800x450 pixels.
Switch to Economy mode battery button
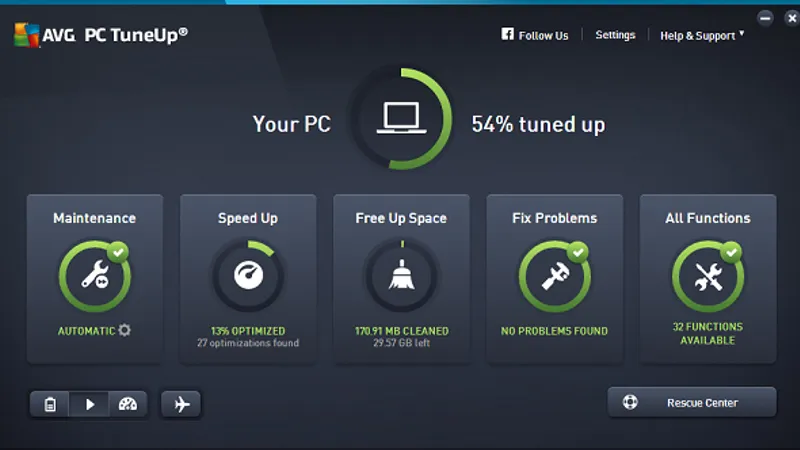coord(49,404)
